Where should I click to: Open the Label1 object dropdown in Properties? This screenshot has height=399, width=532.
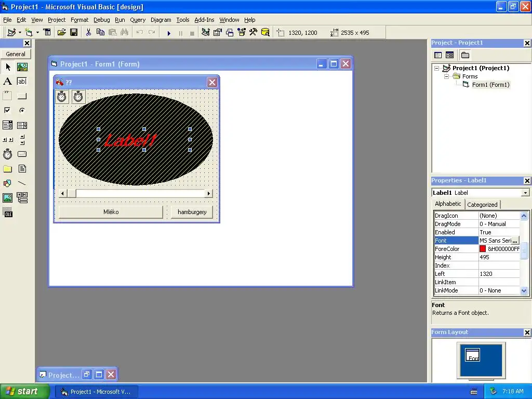click(525, 193)
